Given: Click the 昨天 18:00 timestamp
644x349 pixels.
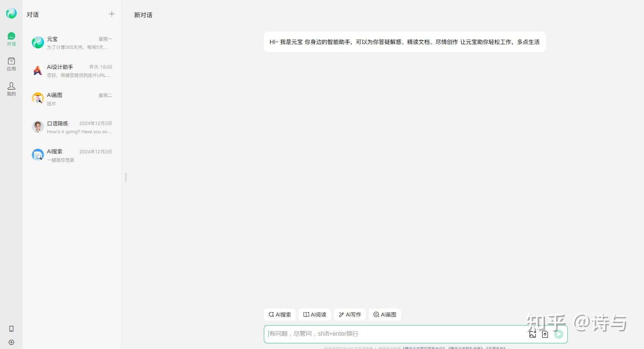Looking at the screenshot, I should pyautogui.click(x=101, y=67).
